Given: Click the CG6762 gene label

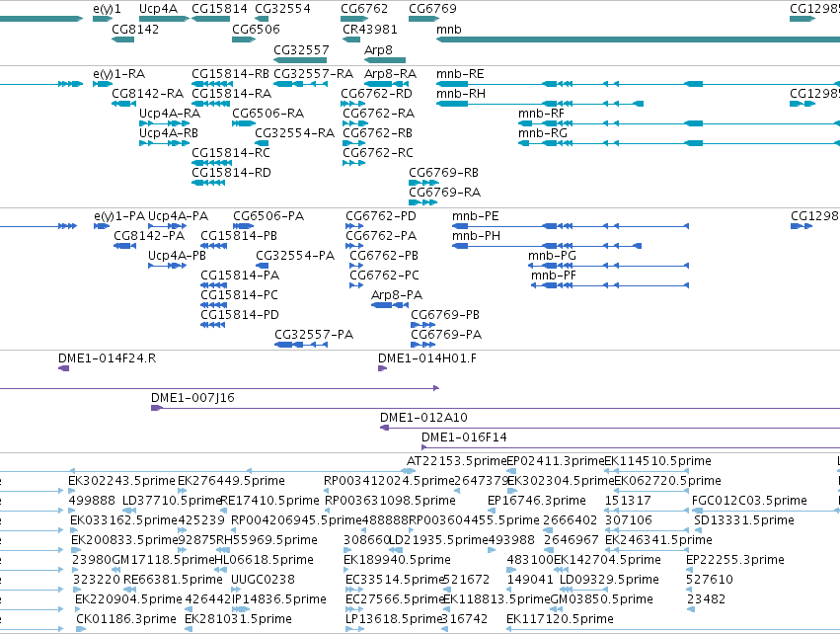Looking at the screenshot, I should point(364,9).
